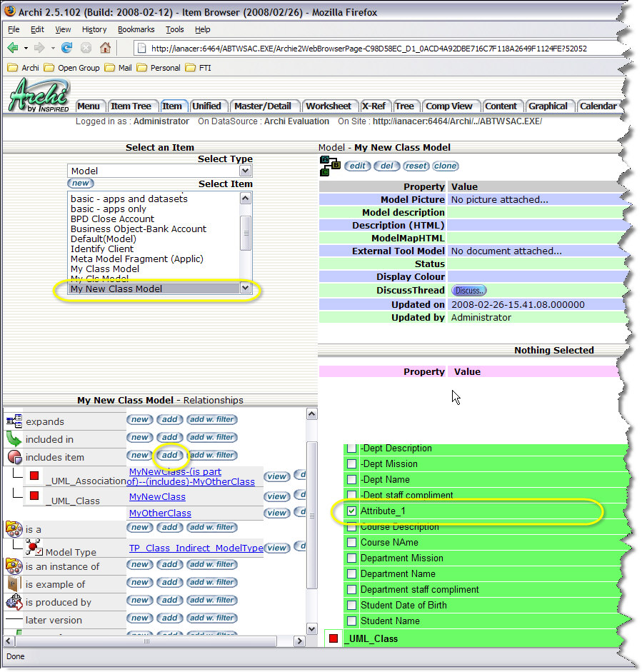The height and width of the screenshot is (672, 642).
Task: Open the Select Type Model dropdown
Action: coord(245,171)
